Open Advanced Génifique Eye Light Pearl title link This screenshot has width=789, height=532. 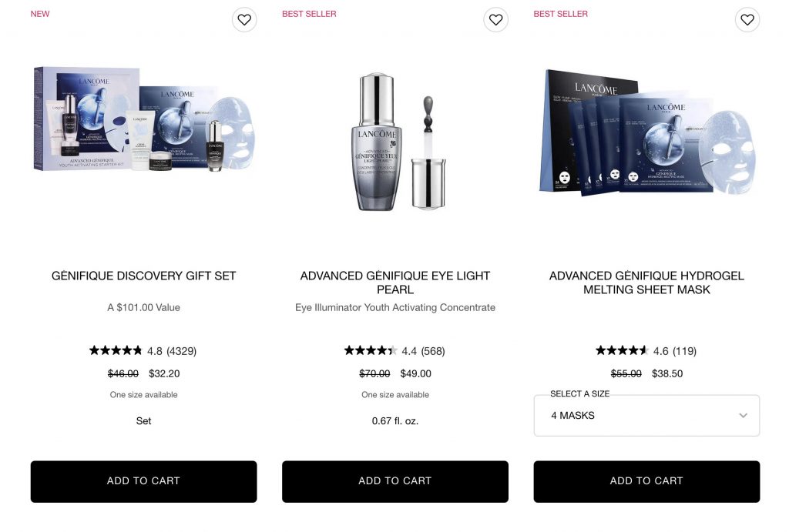coord(395,283)
